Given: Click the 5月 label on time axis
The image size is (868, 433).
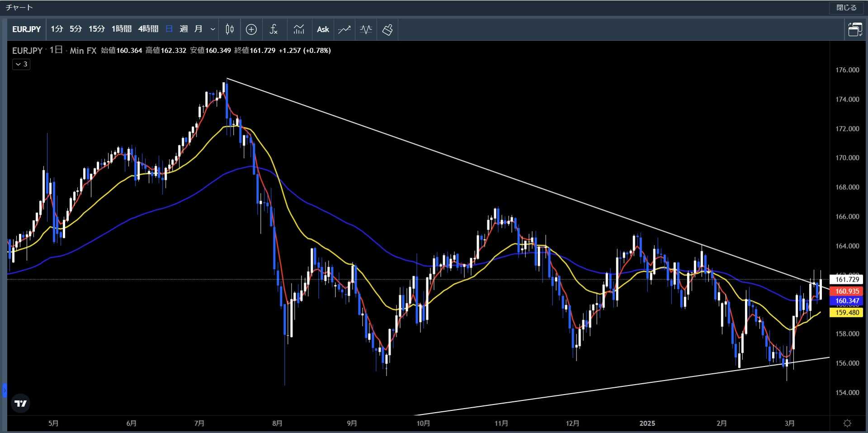Looking at the screenshot, I should click(x=53, y=424).
